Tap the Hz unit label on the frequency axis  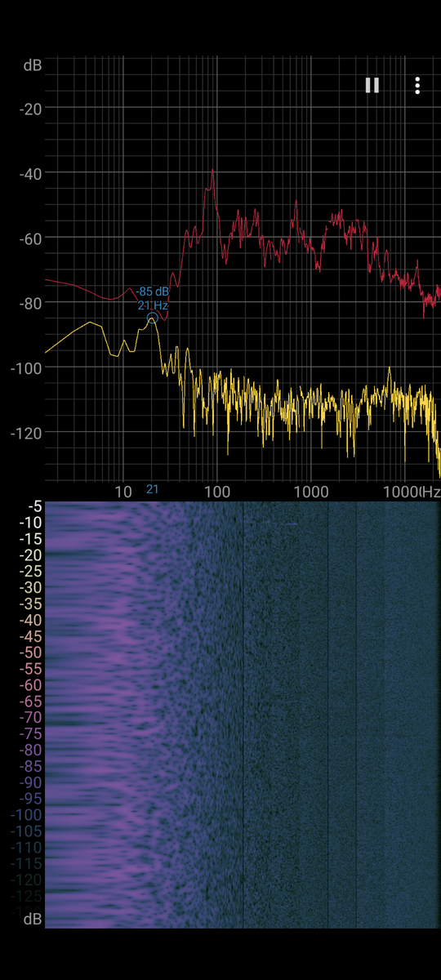[x=430, y=492]
